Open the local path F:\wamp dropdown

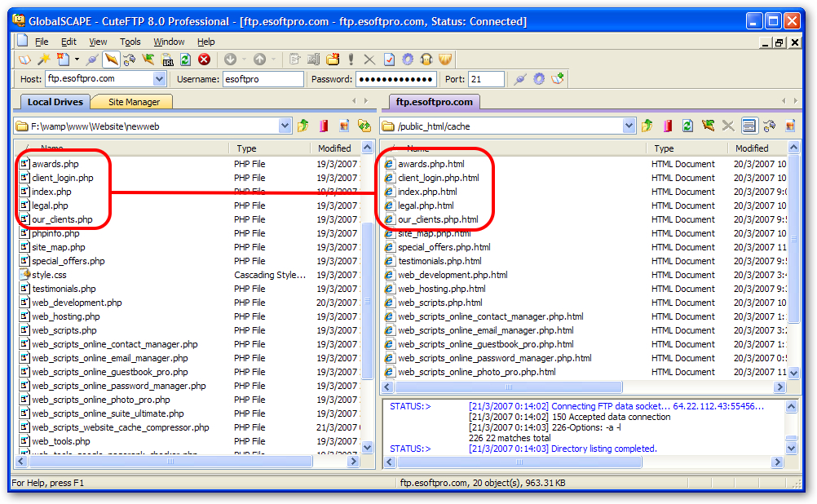coord(285,126)
